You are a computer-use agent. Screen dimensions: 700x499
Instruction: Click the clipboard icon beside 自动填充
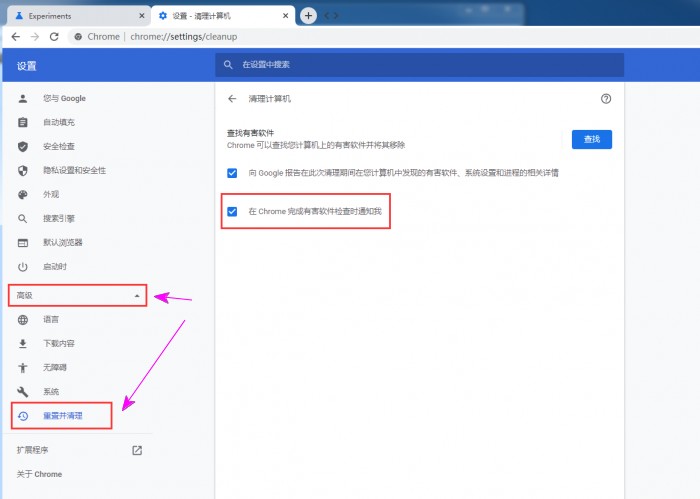coord(23,123)
